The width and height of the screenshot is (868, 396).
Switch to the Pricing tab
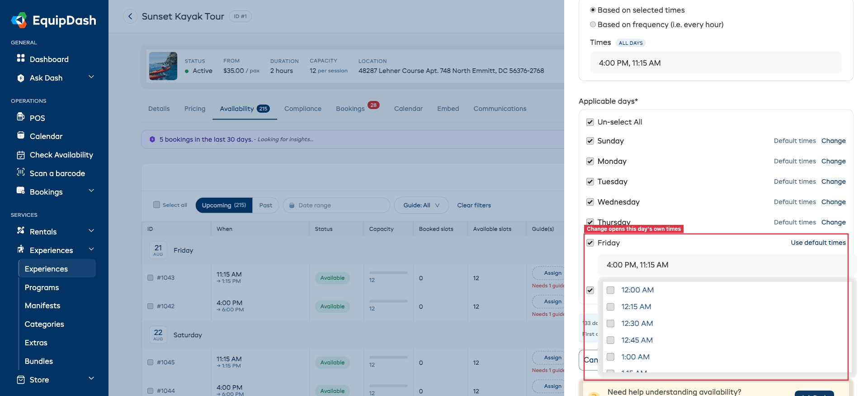pos(195,109)
